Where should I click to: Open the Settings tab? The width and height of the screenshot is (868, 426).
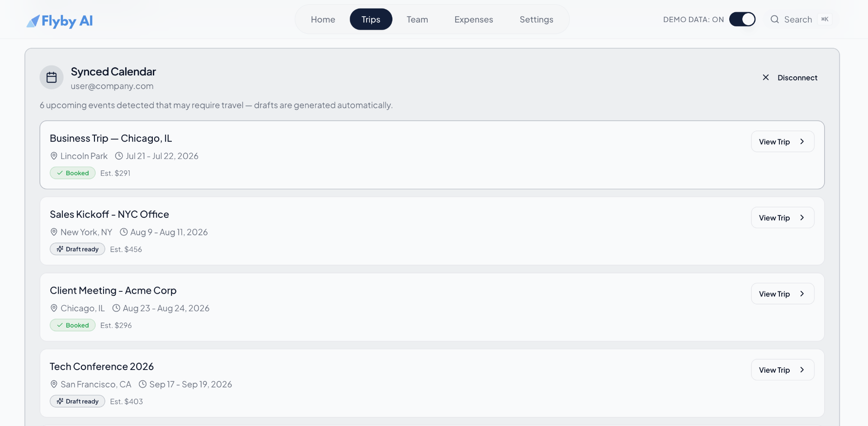click(x=536, y=19)
